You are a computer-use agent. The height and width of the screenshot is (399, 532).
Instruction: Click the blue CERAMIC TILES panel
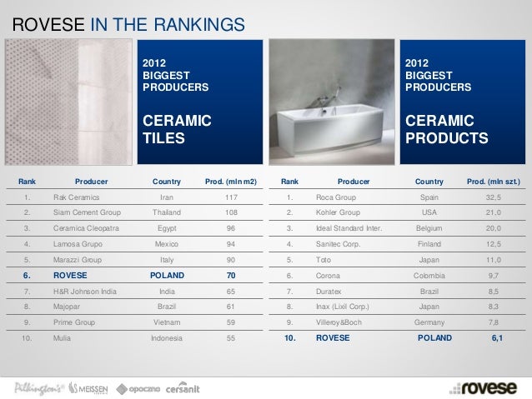tap(200, 102)
